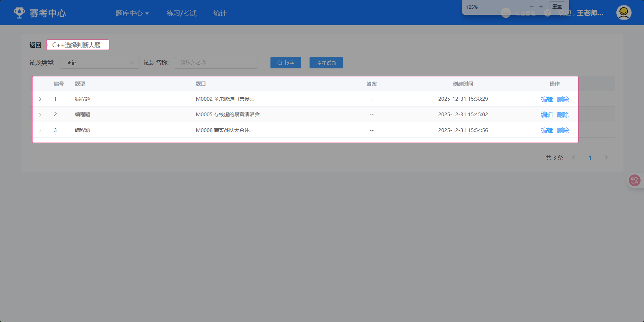Go to the next page arrow

(606, 158)
